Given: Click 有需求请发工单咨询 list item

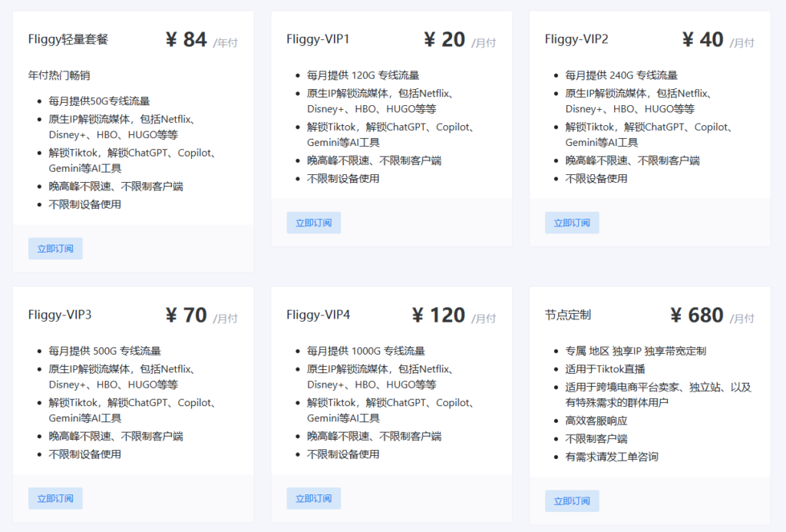Looking at the screenshot, I should point(612,457).
